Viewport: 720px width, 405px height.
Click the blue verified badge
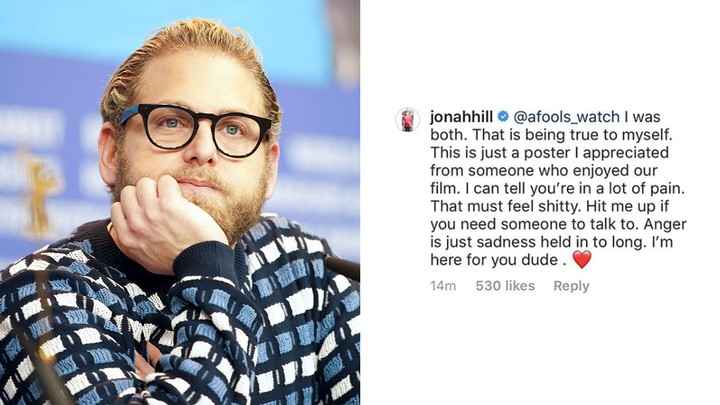click(x=503, y=117)
